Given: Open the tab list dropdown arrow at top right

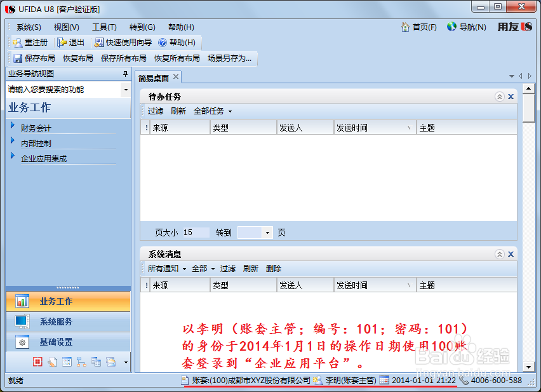Looking at the screenshot, I should pos(512,76).
